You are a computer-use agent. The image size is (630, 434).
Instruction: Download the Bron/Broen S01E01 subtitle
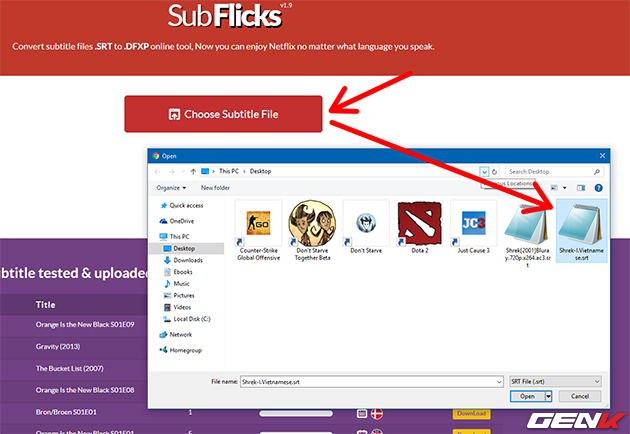point(471,414)
